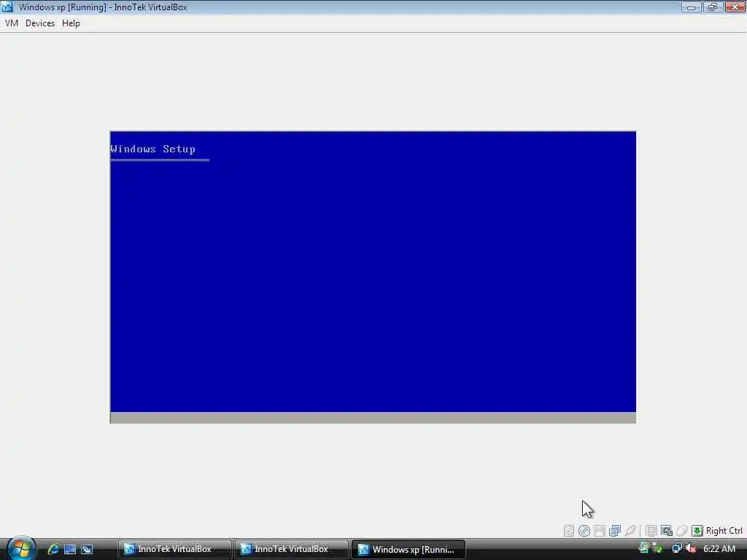Image resolution: width=747 pixels, height=560 pixels.
Task: Click the 6:22 AM taskbar clock
Action: pos(719,548)
